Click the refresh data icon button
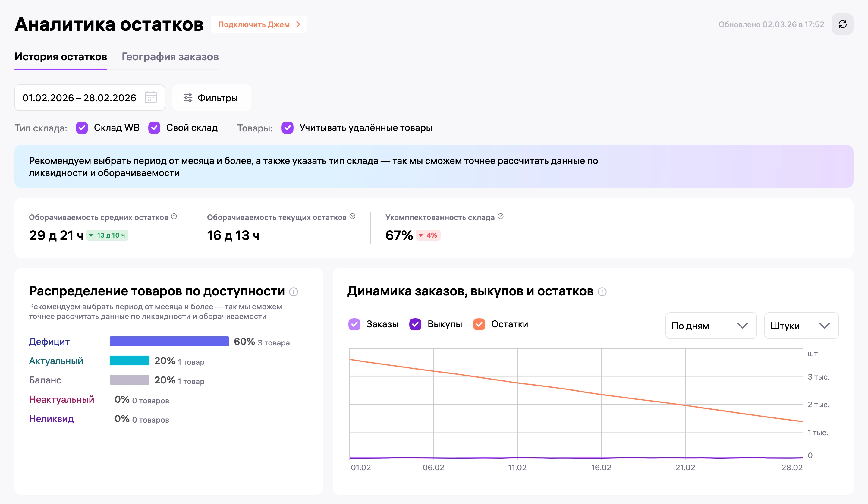This screenshot has width=868, height=504. point(842,24)
